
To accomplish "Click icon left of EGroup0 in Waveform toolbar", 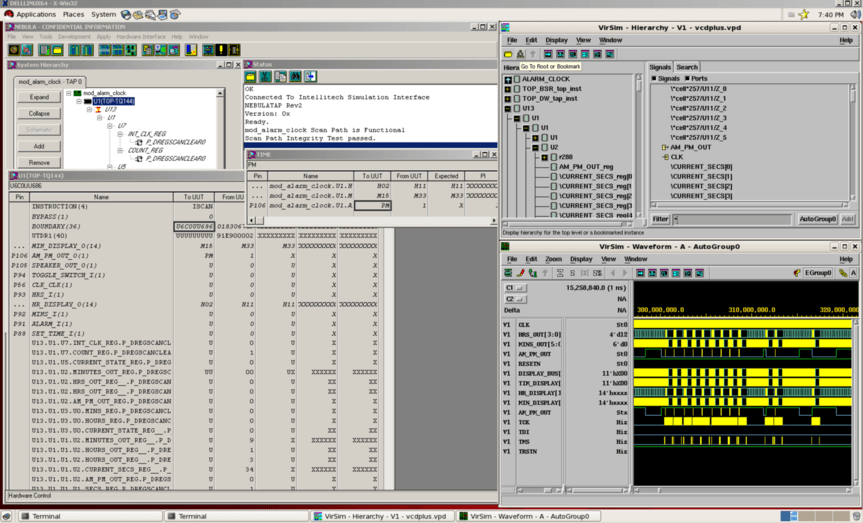I will tap(797, 273).
